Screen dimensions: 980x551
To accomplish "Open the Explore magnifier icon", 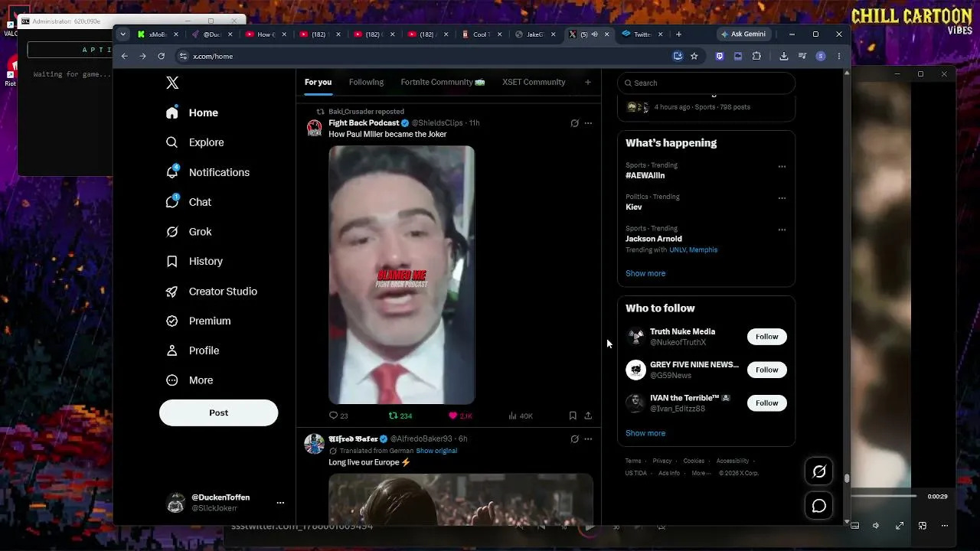I will click(172, 142).
